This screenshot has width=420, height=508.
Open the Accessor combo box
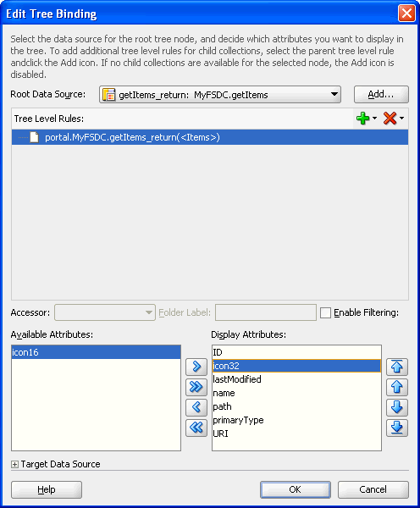(x=105, y=312)
